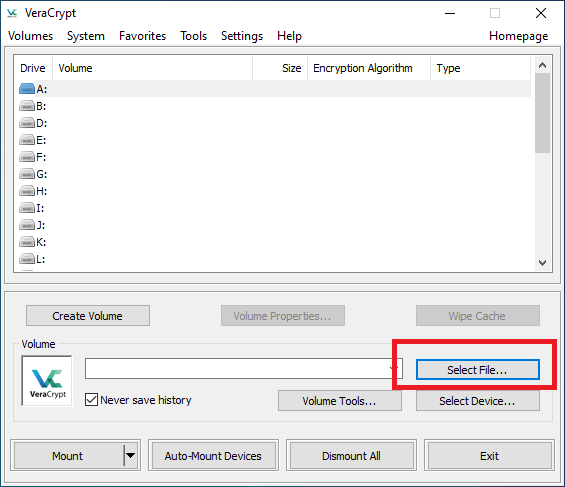Click inside the volume path input field
This screenshot has height=487, width=565.
236,368
